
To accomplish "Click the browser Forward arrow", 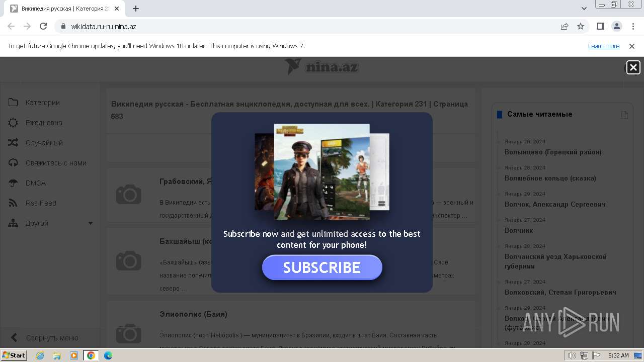I will tap(27, 26).
